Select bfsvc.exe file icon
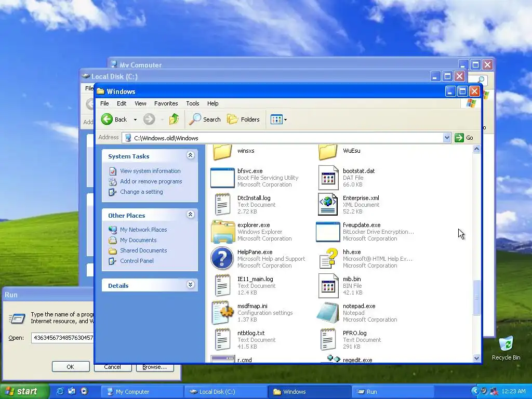The height and width of the screenshot is (399, 532). [x=222, y=178]
